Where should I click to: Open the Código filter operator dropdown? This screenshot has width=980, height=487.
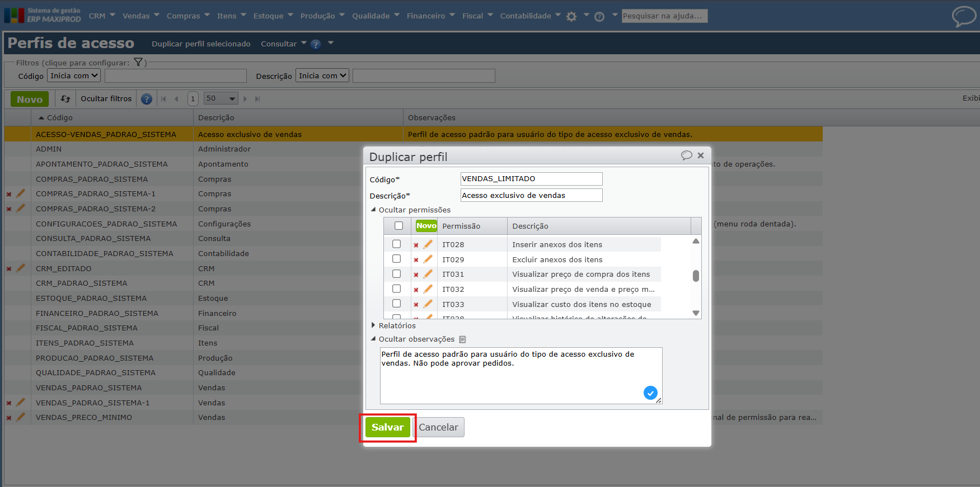pyautogui.click(x=74, y=75)
